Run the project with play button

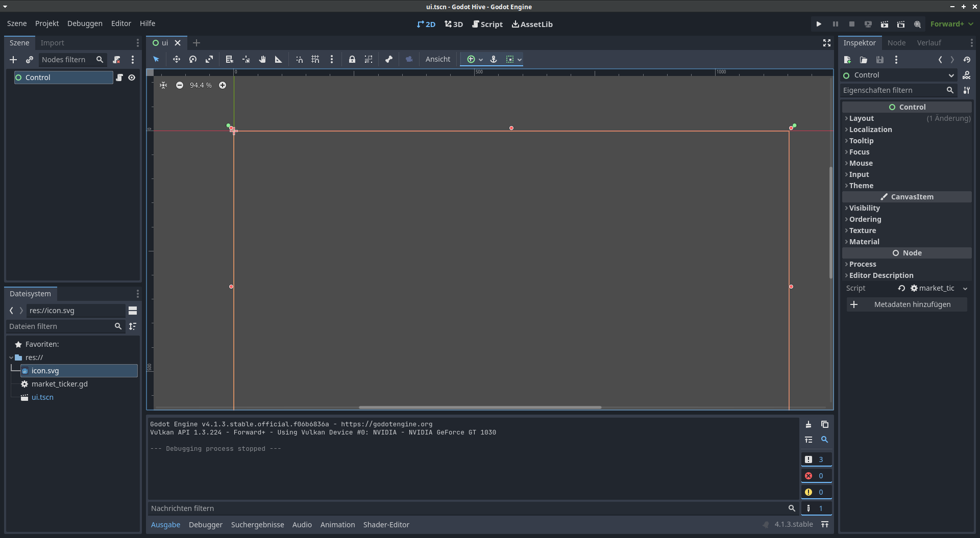tap(819, 24)
